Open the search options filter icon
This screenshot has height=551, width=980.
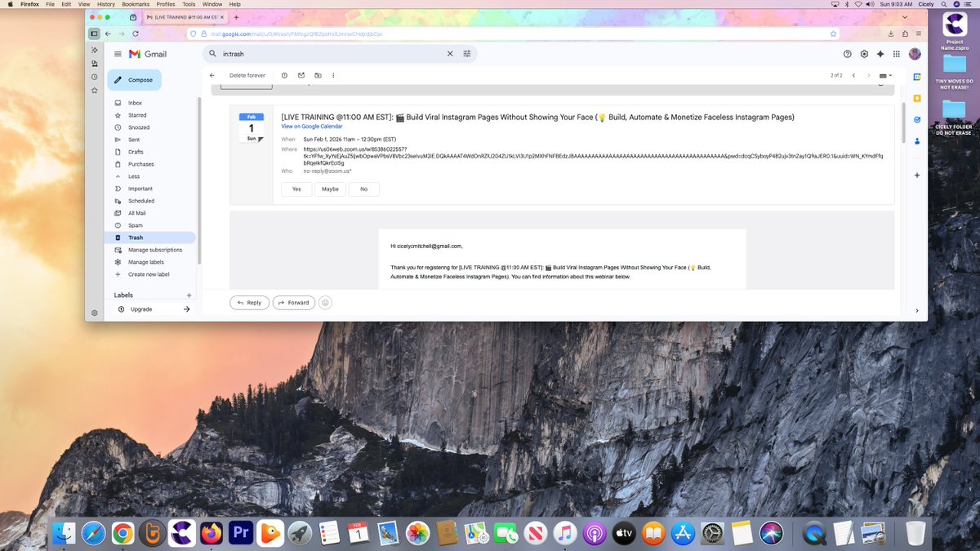(467, 54)
